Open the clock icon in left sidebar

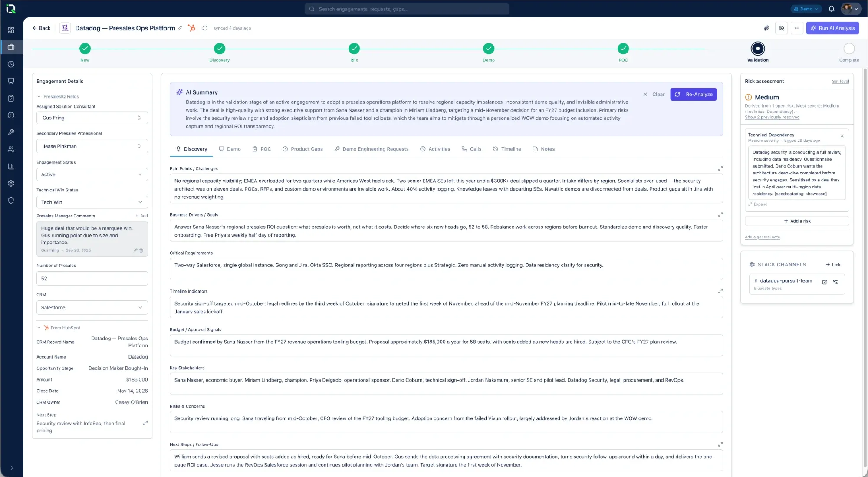[x=11, y=64]
